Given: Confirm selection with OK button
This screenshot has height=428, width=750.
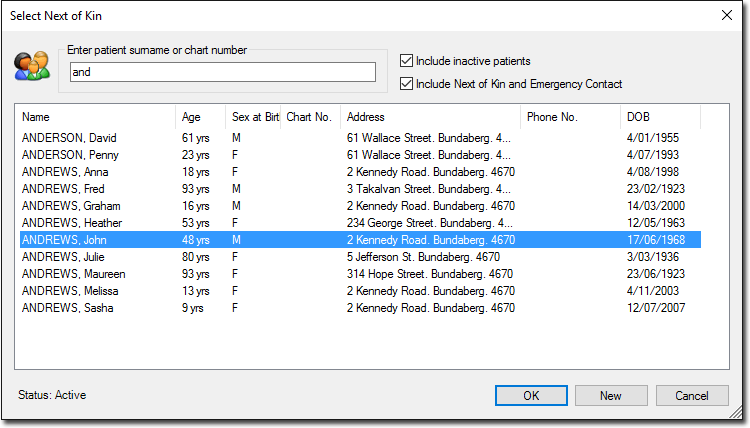Looking at the screenshot, I should tap(531, 395).
